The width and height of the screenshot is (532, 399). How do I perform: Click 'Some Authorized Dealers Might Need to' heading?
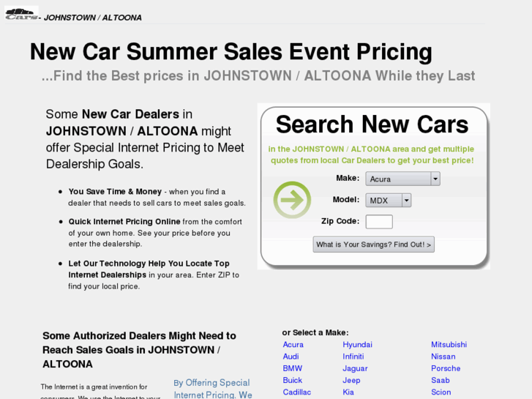[x=139, y=336]
